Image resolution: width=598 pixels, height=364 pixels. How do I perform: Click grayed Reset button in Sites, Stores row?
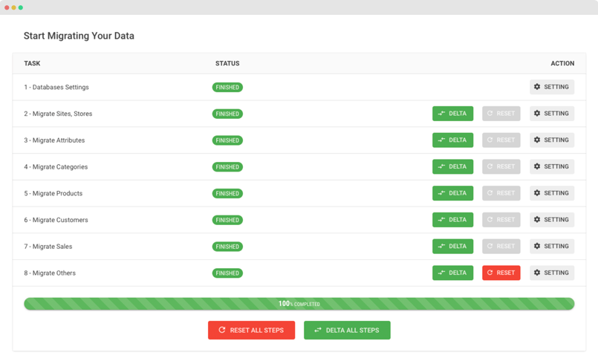501,114
